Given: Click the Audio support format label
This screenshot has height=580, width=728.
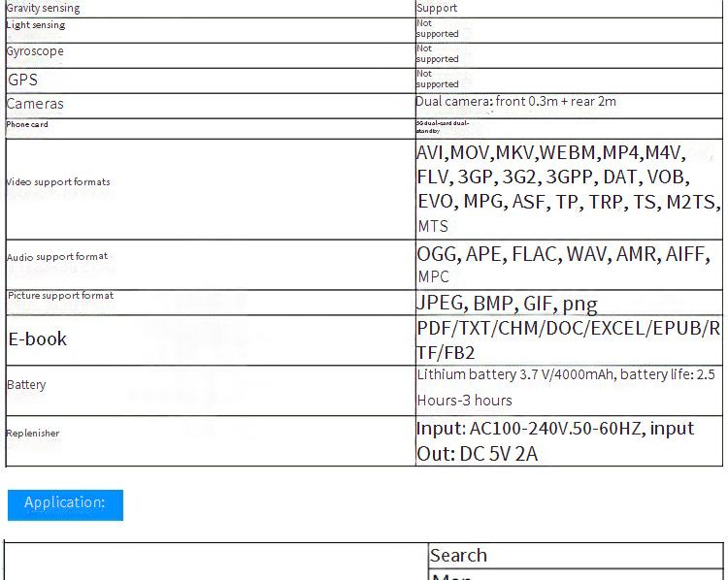Looking at the screenshot, I should 57,257.
